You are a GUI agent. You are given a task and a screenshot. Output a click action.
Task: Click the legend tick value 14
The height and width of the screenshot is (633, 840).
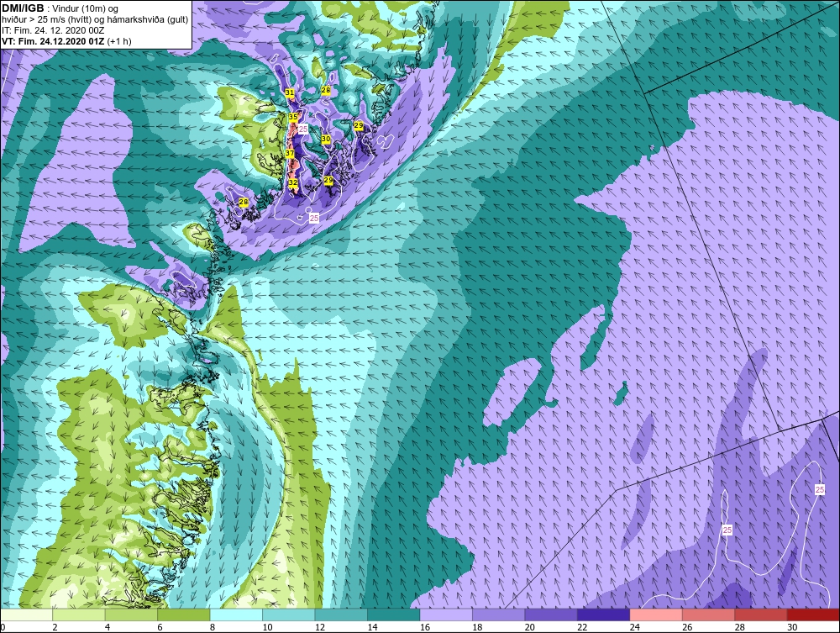tap(372, 627)
